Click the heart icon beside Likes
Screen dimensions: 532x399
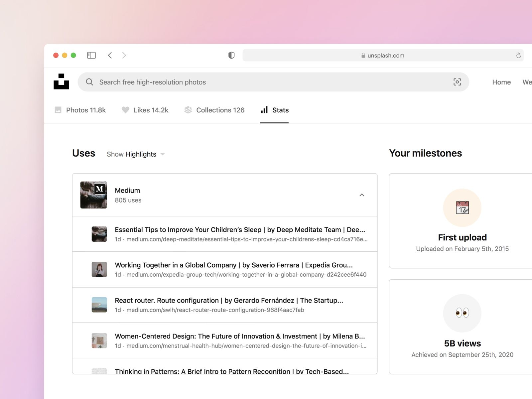point(125,110)
